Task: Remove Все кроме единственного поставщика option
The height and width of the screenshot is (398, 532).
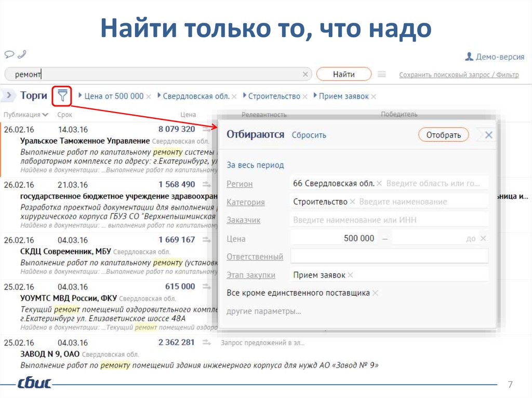Action: coord(375,293)
